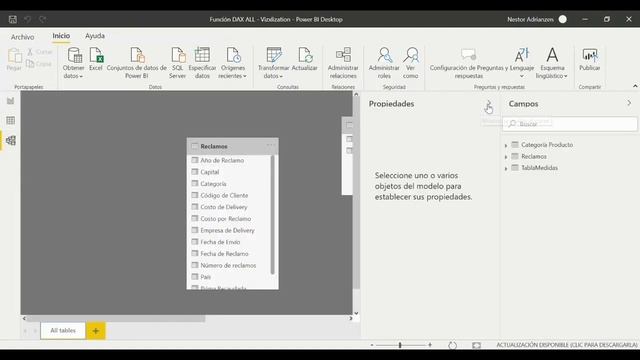Open Orígenes recientes list
This screenshot has width=640, height=360.
233,63
